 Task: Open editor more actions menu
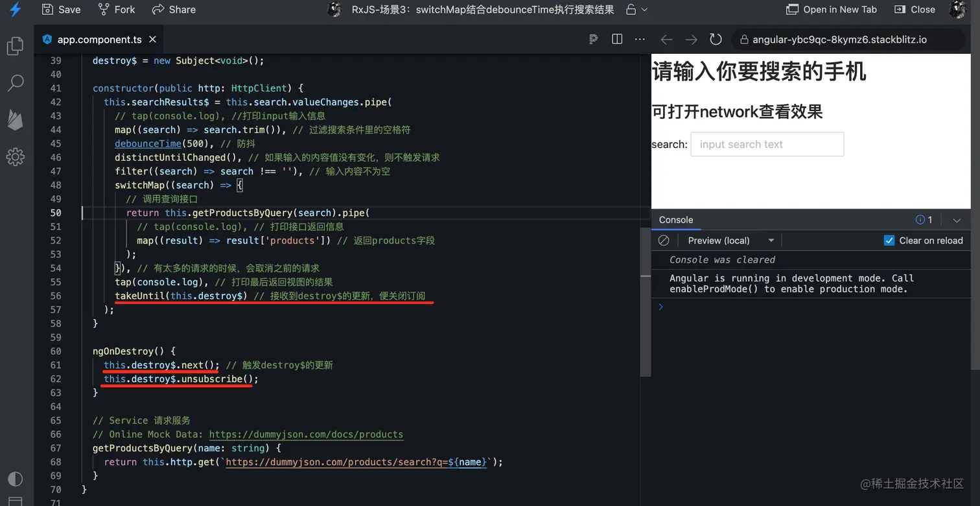coord(640,40)
